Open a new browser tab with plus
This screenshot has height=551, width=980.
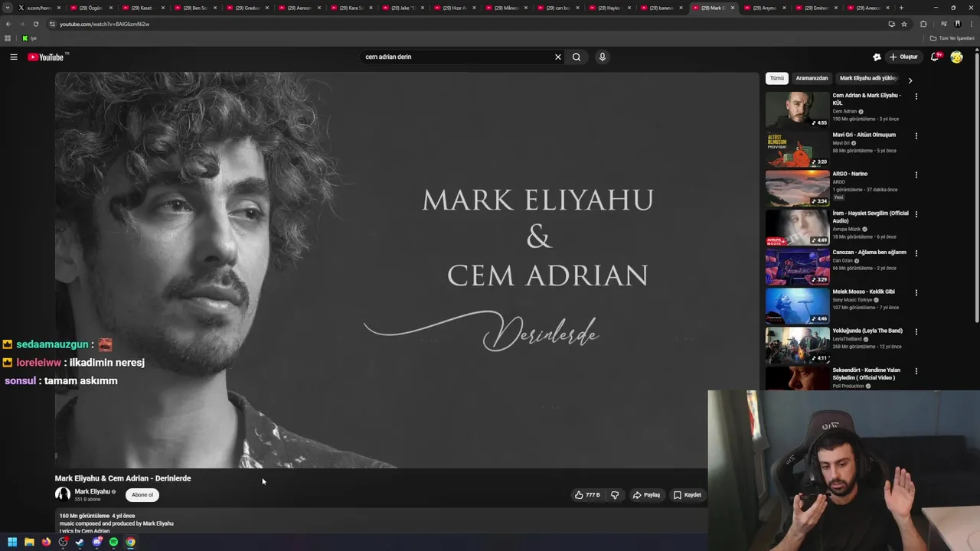pyautogui.click(x=901, y=8)
